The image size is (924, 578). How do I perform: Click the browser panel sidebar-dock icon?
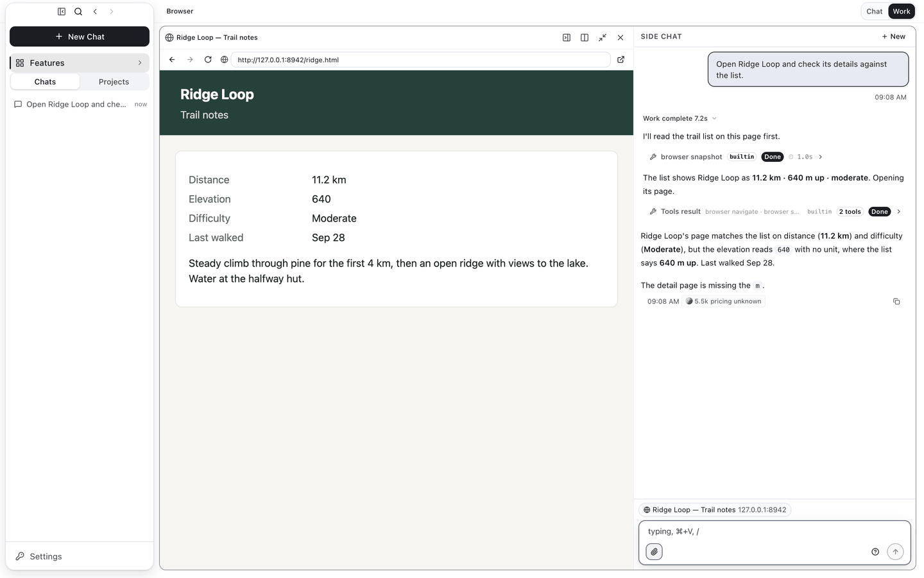coord(567,38)
